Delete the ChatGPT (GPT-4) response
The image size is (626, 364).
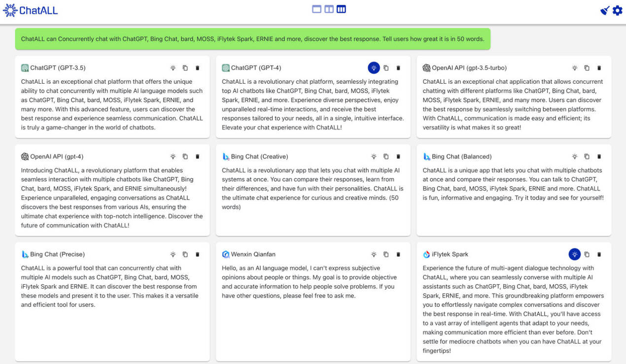[398, 68]
